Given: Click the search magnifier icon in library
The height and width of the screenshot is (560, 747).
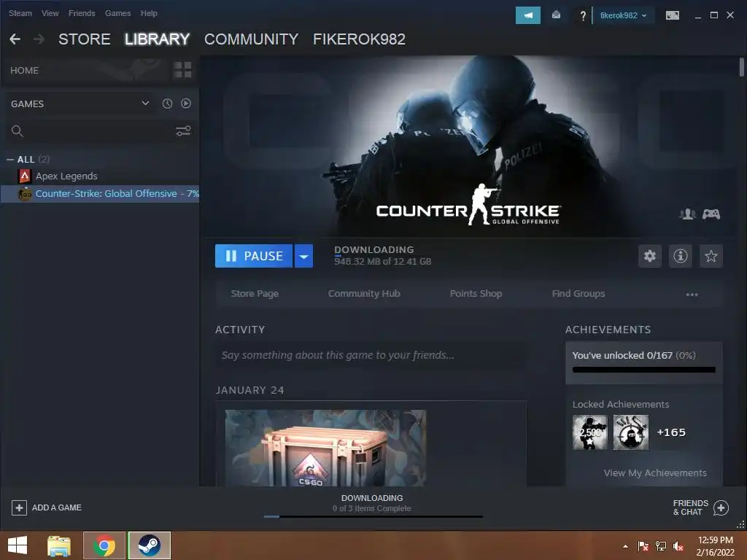Looking at the screenshot, I should pos(18,131).
